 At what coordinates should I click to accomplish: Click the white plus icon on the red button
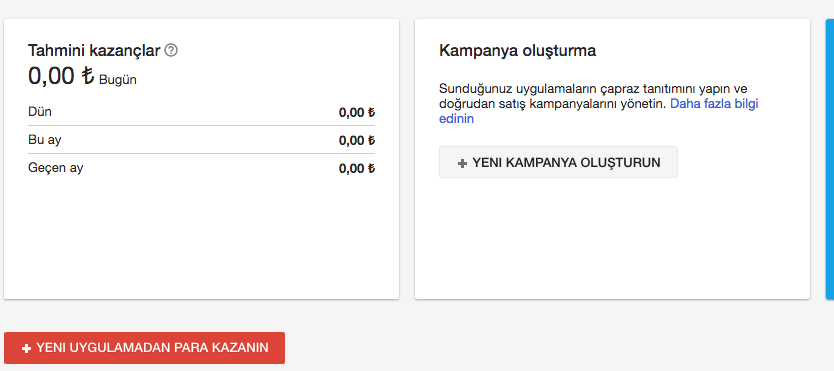[26, 349]
